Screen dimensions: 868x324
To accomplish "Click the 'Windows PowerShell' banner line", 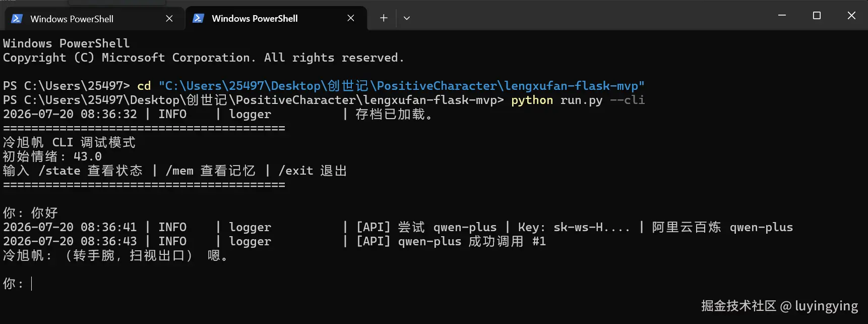I will point(67,43).
